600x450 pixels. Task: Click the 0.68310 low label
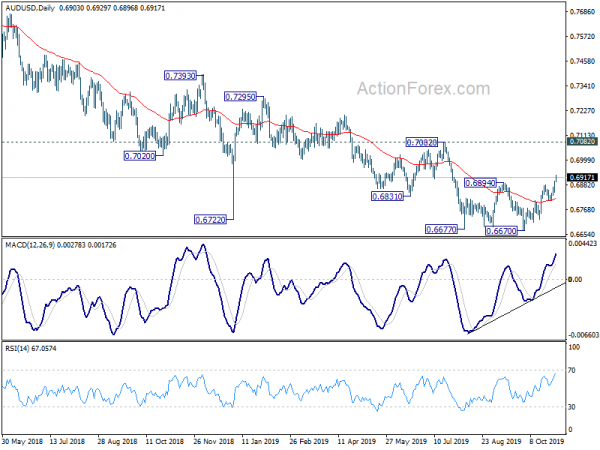387,197
